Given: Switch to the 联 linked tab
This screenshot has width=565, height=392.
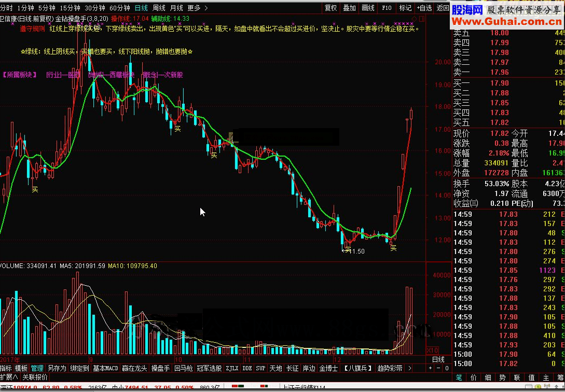Looking at the screenshot, I should tap(517, 377).
